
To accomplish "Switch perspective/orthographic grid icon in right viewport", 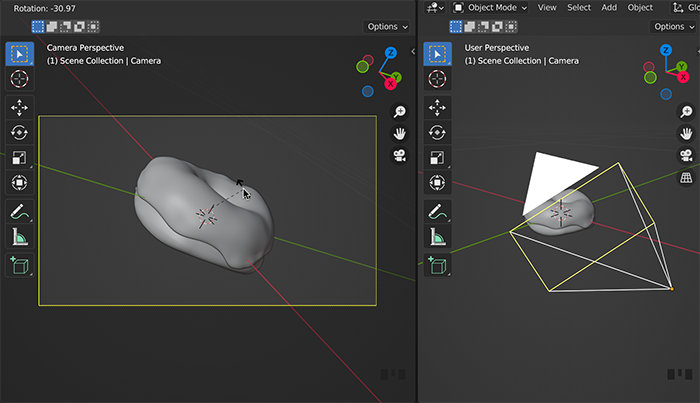I will click(686, 178).
